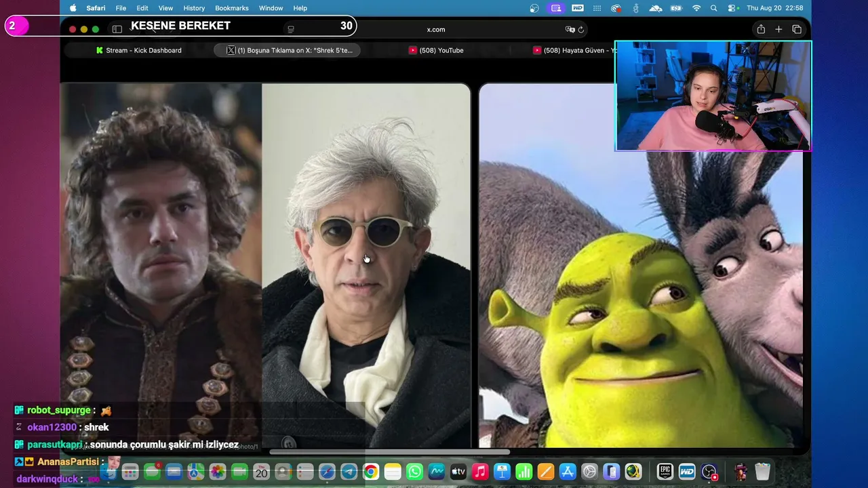Open the Music app from the dock
868x488 pixels.
tap(480, 472)
